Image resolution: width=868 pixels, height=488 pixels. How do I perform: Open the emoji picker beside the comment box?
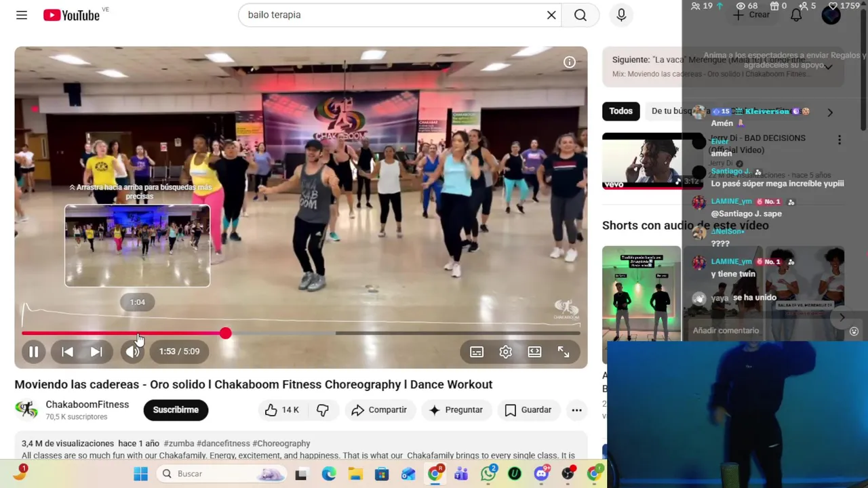[x=854, y=331]
